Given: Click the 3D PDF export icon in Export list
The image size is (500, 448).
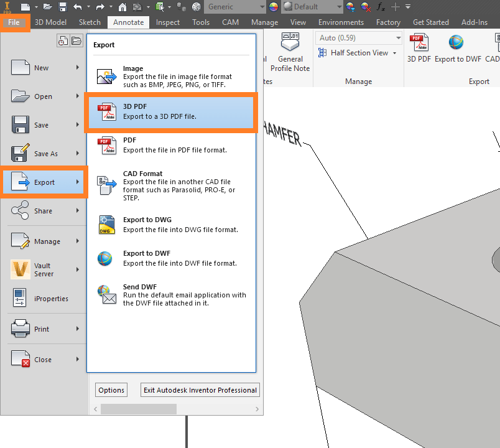Looking at the screenshot, I should [x=106, y=111].
